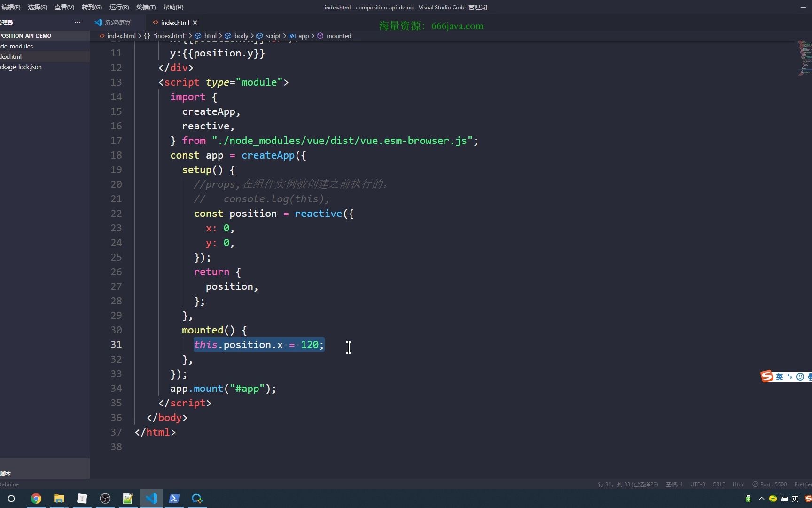The width and height of the screenshot is (812, 508).
Task: Click the VS Code taskbar icon
Action: pos(151,499)
